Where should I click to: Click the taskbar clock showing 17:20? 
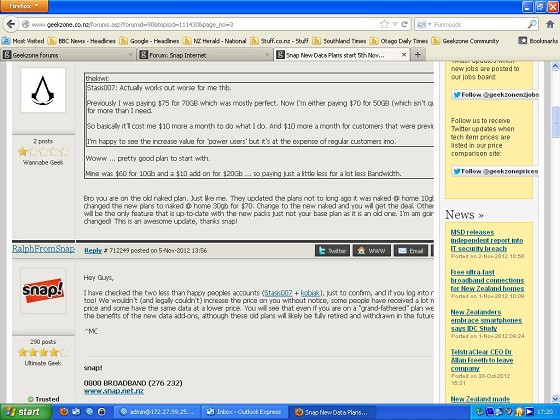click(x=545, y=412)
